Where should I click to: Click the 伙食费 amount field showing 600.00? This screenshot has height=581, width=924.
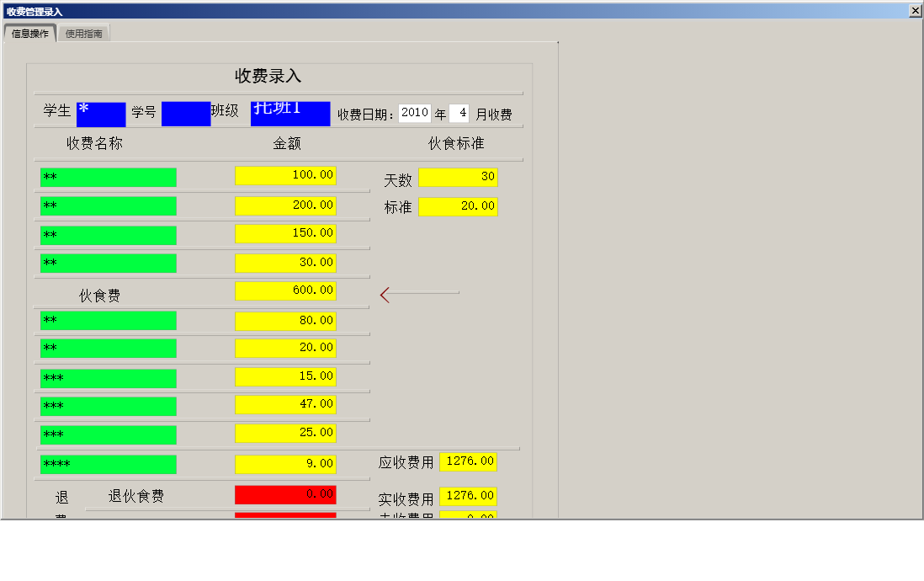tap(285, 290)
